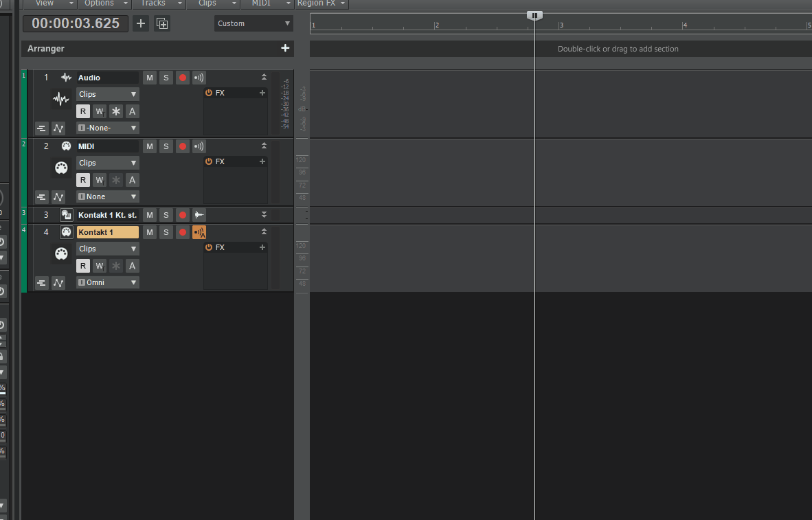Click the plus button in the Arranger panel

[x=284, y=48]
